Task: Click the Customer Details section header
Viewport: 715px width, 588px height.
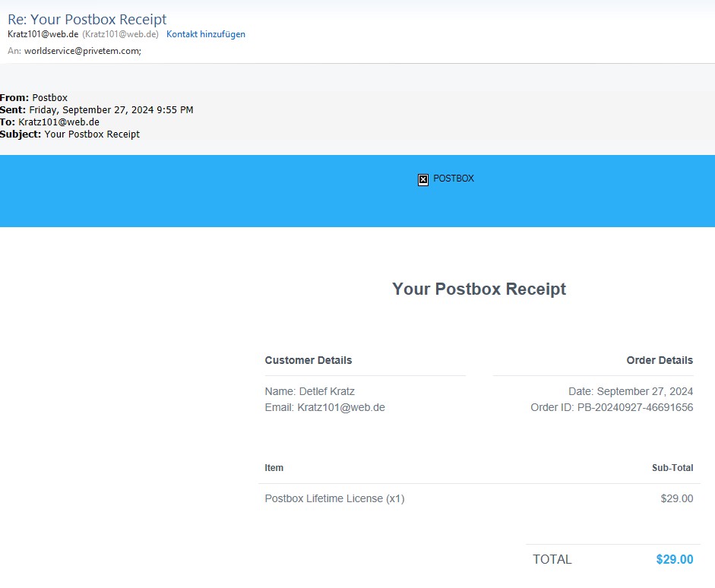Action: point(308,360)
